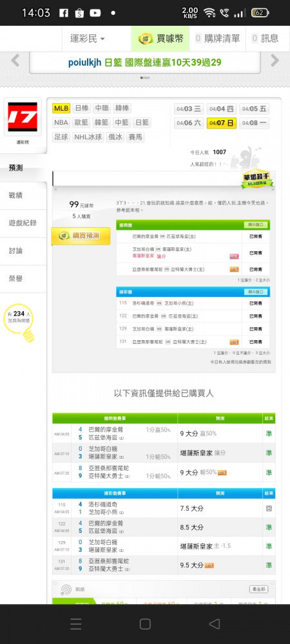This screenshot has width=290, height=644.
Task: Tap the 單場殺手 badge icon
Action: 258,179
